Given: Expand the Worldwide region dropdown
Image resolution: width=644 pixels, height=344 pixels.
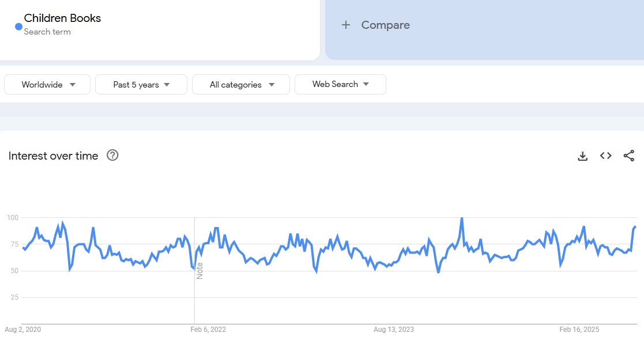Looking at the screenshot, I should click(x=47, y=85).
